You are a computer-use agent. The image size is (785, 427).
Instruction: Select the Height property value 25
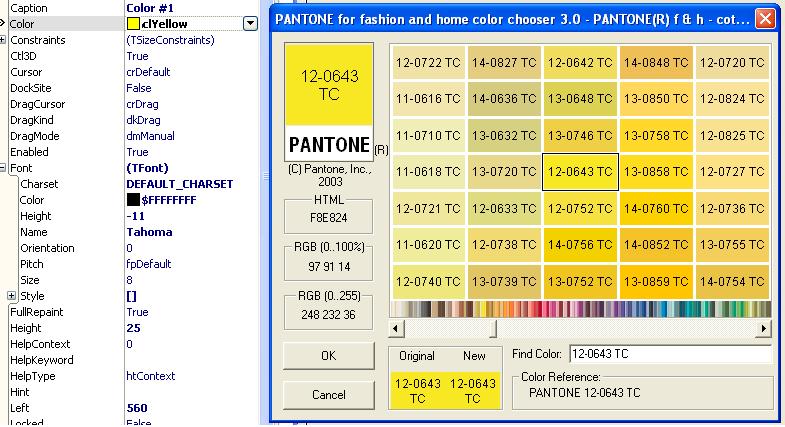133,328
